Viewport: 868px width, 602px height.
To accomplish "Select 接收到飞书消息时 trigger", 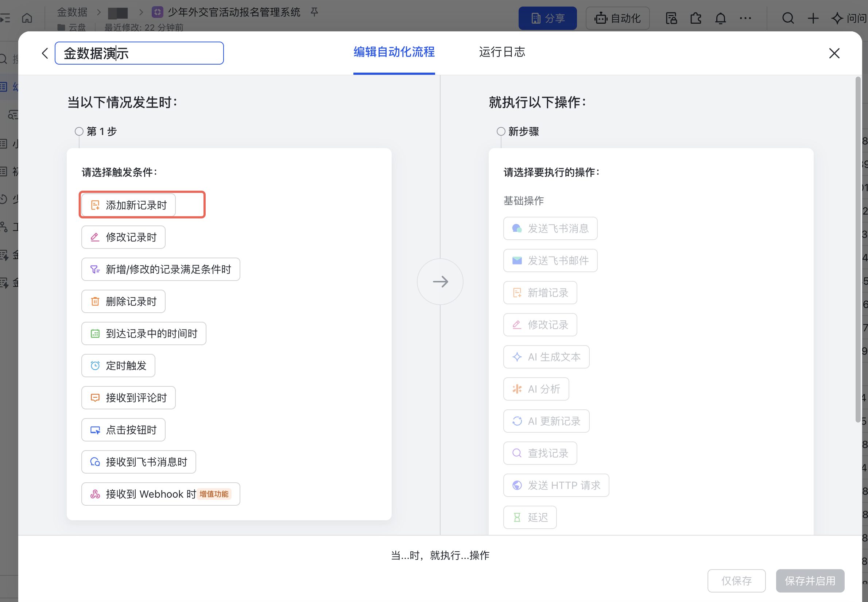I will pos(138,462).
